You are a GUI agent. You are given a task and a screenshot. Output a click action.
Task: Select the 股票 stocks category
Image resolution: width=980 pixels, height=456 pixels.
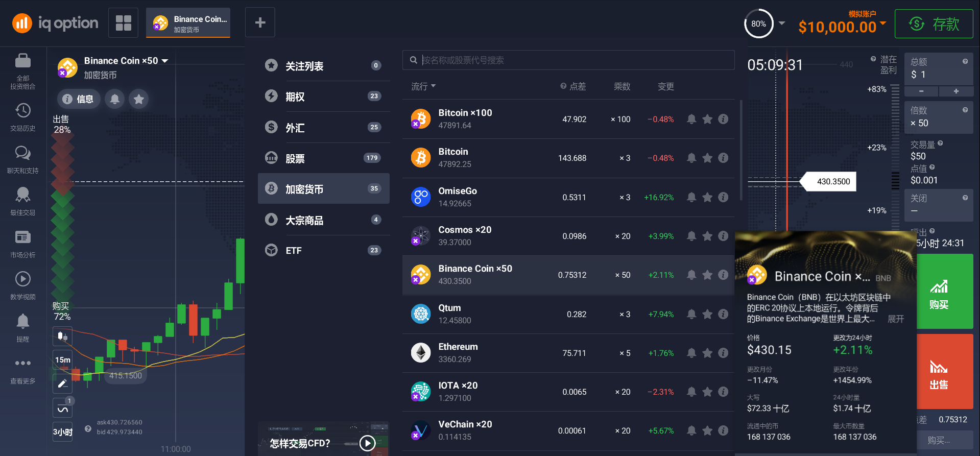tap(324, 158)
